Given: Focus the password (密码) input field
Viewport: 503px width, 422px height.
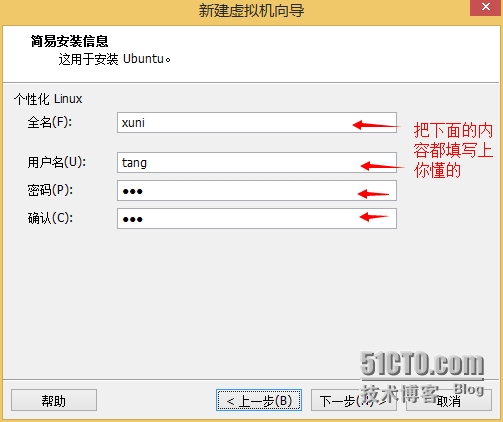Looking at the screenshot, I should point(257,191).
